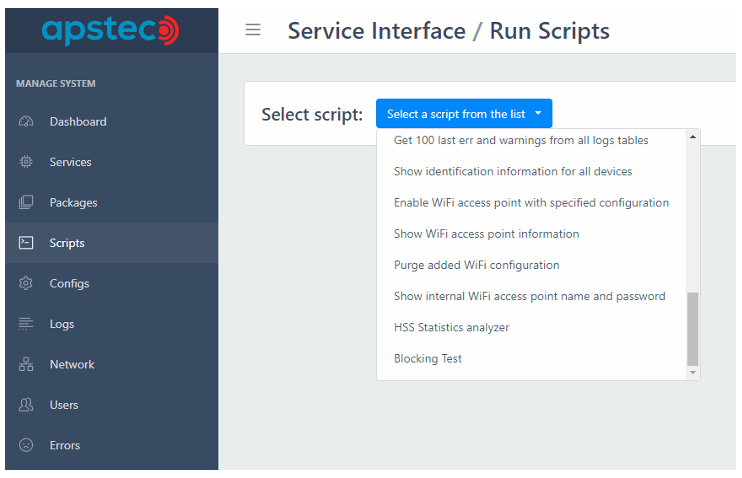The width and height of the screenshot is (742, 478).
Task: Click the script list scrollbar down arrow
Action: click(693, 372)
